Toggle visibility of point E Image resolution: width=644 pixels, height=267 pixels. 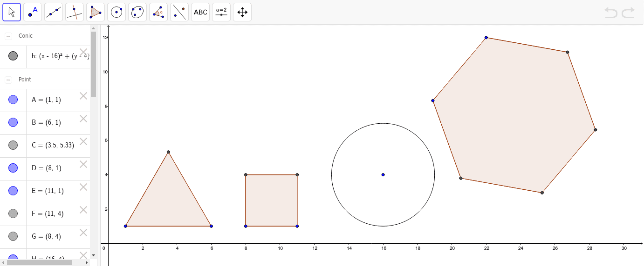tap(13, 191)
